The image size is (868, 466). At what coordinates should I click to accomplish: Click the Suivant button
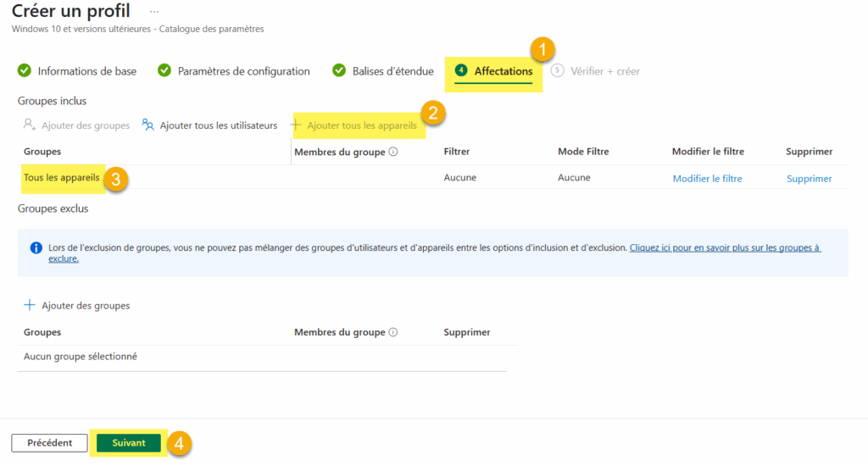129,443
